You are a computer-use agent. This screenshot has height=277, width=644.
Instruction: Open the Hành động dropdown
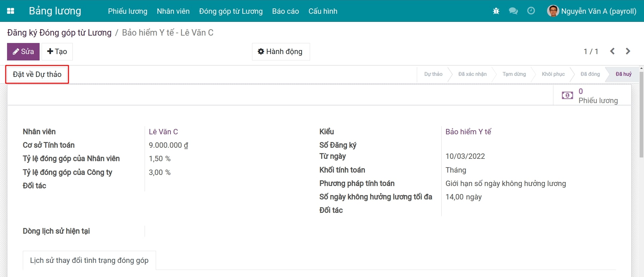281,52
